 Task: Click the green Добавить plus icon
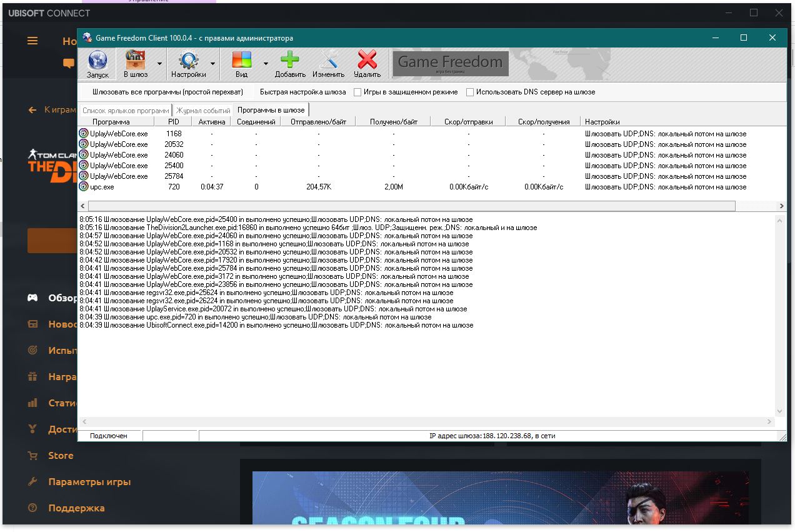pyautogui.click(x=289, y=61)
